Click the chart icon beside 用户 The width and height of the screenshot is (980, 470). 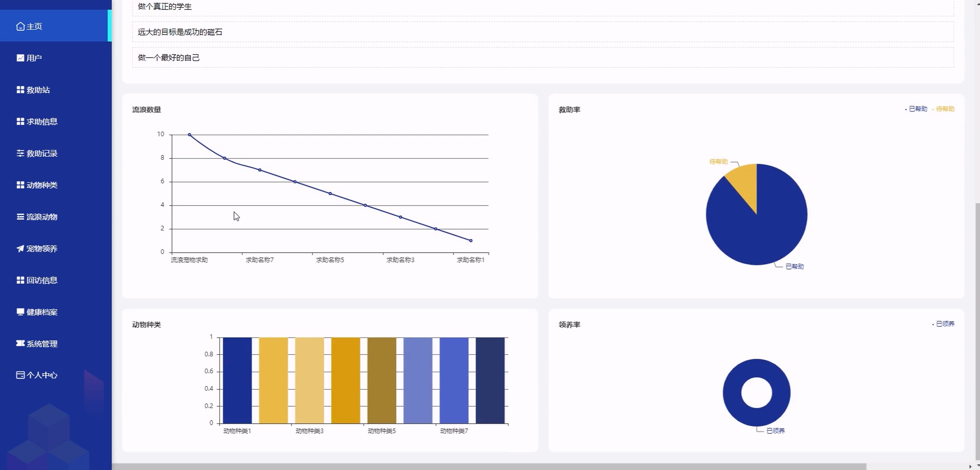pos(20,58)
